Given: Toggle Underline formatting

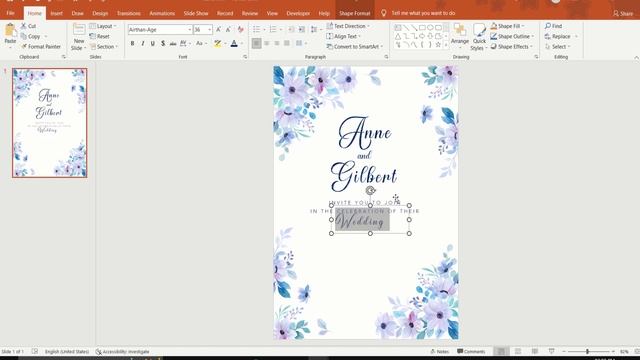Looking at the screenshot, I should [x=153, y=43].
